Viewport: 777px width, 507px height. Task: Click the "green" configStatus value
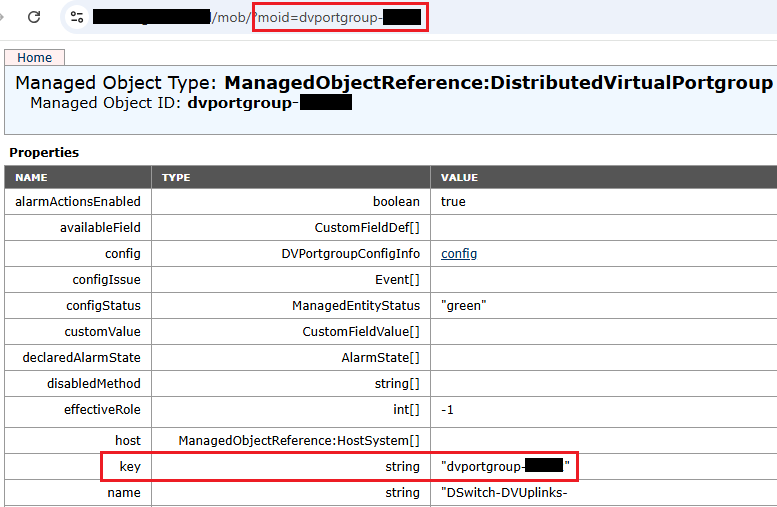[462, 306]
